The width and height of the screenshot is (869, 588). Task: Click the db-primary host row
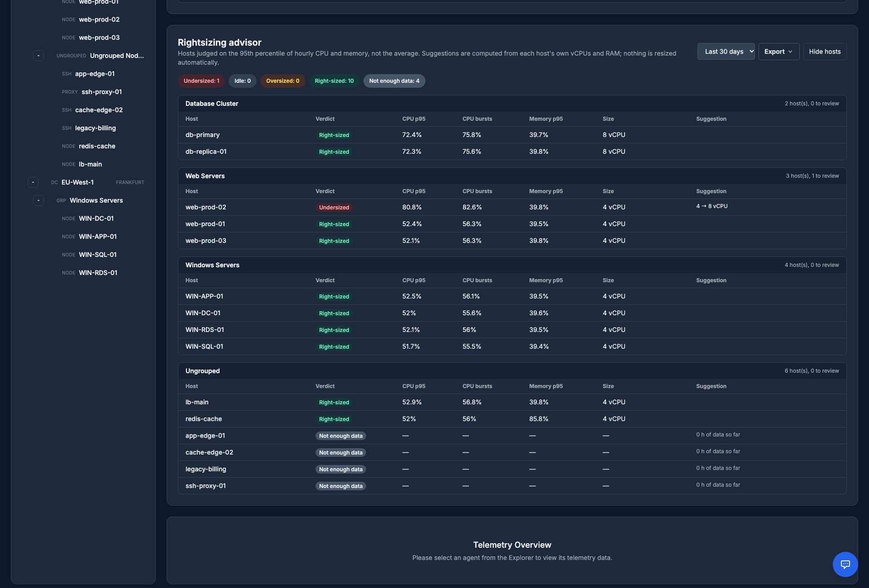pyautogui.click(x=512, y=135)
